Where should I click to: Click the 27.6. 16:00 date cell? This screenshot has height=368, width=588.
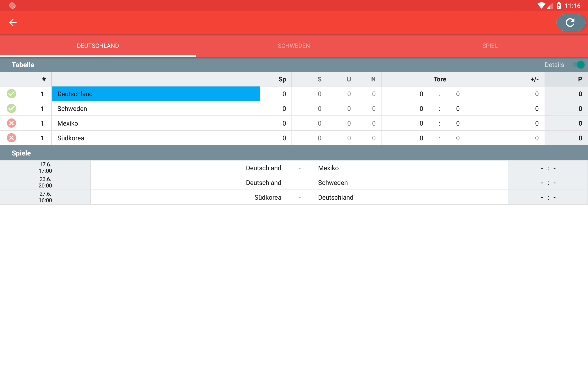(x=45, y=197)
